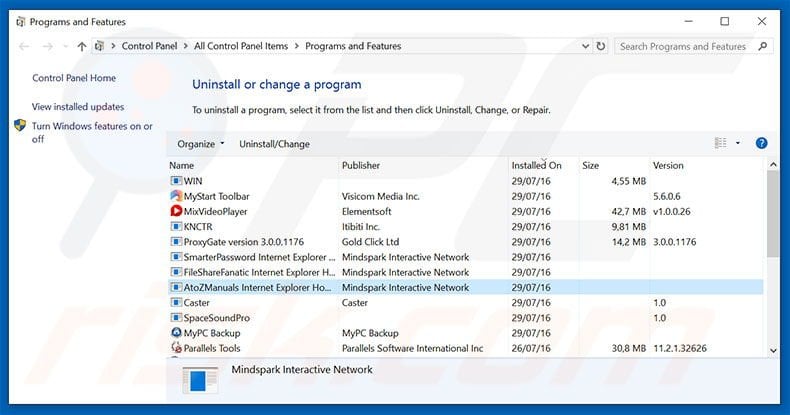This screenshot has width=790, height=415.
Task: Expand recent locations dropdown arrow
Action: pyautogui.click(x=64, y=47)
